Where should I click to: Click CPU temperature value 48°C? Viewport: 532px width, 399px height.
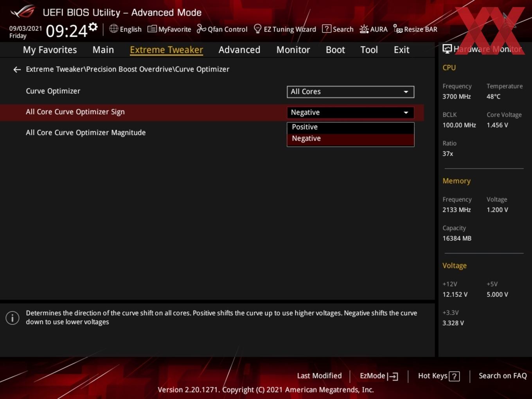point(493,96)
